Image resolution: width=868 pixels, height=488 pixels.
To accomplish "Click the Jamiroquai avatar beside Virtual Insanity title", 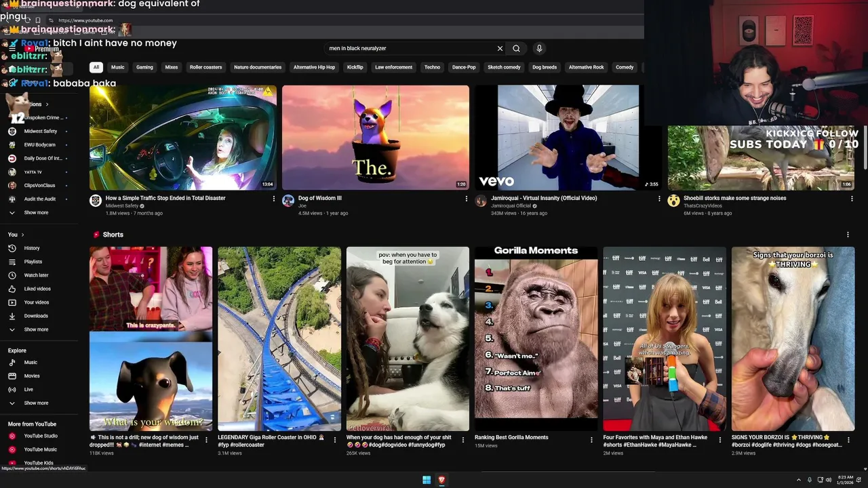I will 481,201.
